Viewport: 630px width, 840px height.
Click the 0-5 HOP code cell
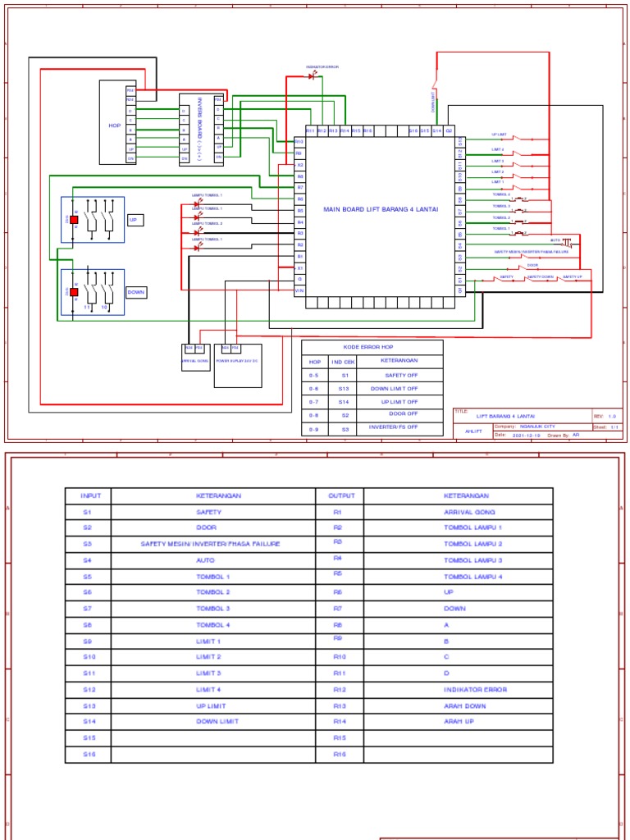pos(314,376)
